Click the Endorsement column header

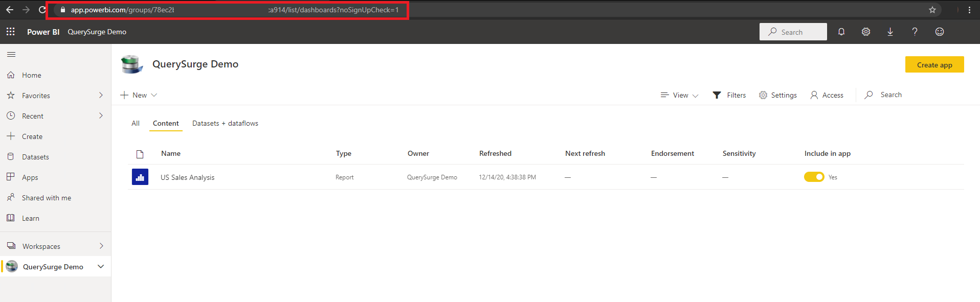(x=673, y=153)
